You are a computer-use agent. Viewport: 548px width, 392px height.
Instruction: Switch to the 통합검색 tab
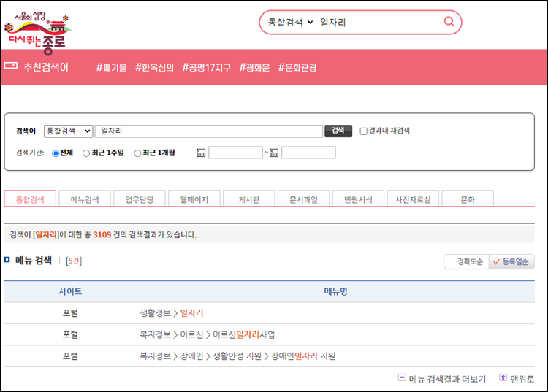click(30, 199)
